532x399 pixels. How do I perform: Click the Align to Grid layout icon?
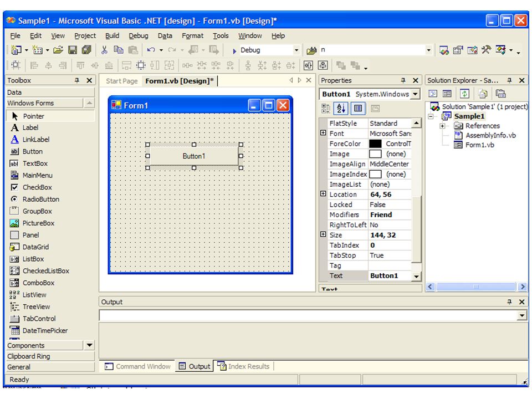coord(16,65)
